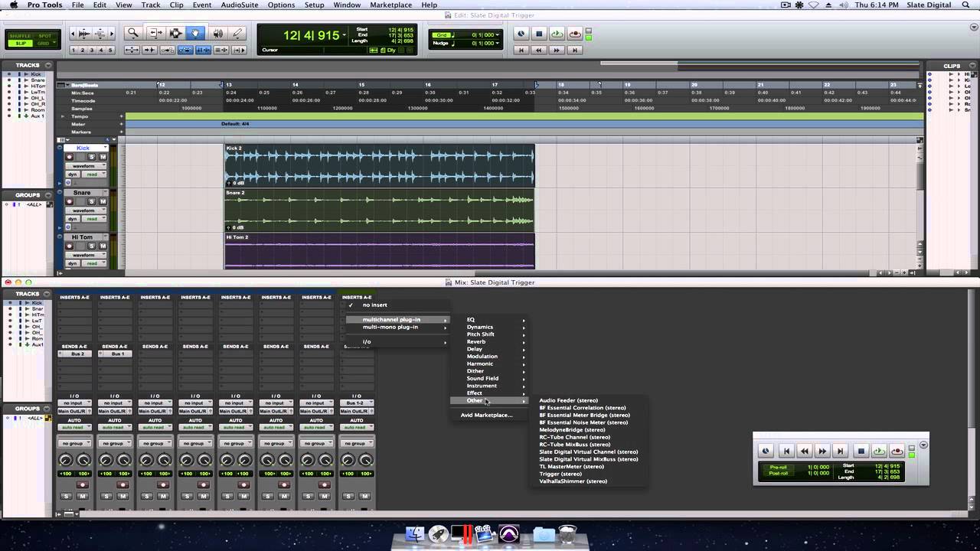Open first channel's no input selector
The width and height of the screenshot is (980, 551).
(x=74, y=403)
